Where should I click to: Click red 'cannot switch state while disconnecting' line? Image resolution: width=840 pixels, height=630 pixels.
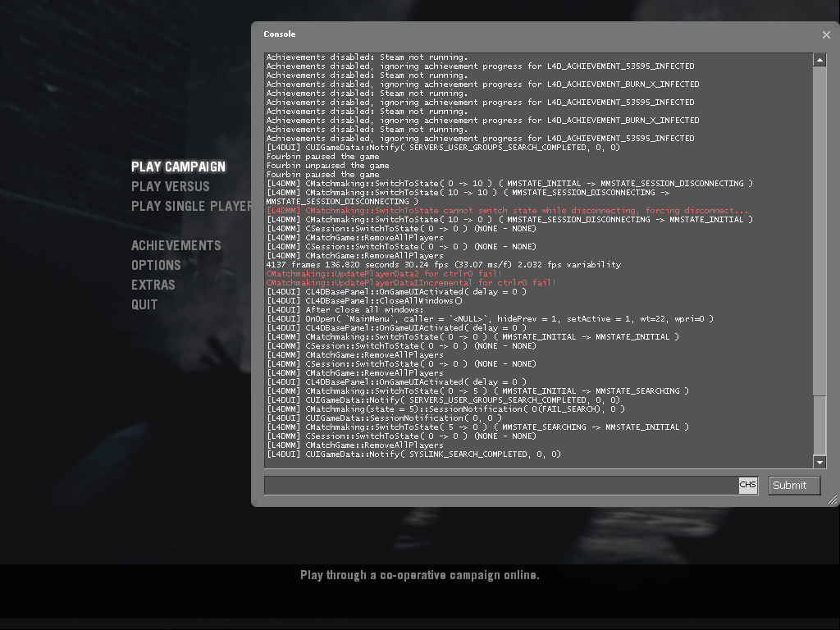[x=507, y=211]
